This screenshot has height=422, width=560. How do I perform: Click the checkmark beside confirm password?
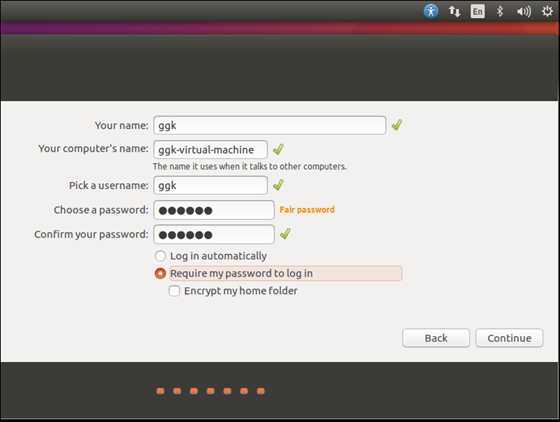(285, 234)
